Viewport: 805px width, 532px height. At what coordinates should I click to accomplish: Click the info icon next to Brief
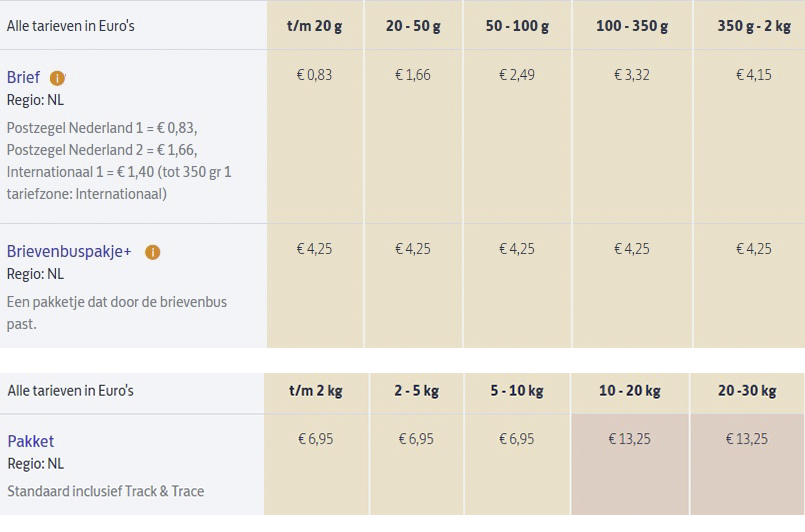pyautogui.click(x=58, y=78)
